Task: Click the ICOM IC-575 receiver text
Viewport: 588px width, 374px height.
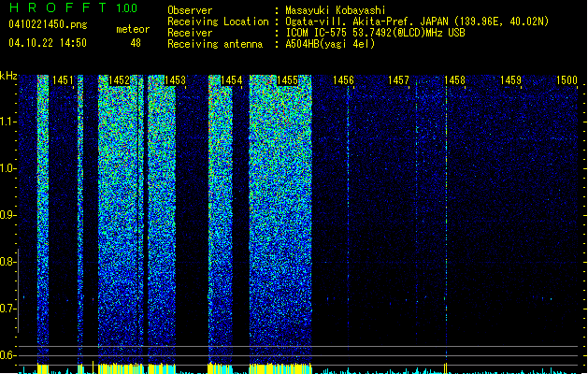Action: coord(376,33)
